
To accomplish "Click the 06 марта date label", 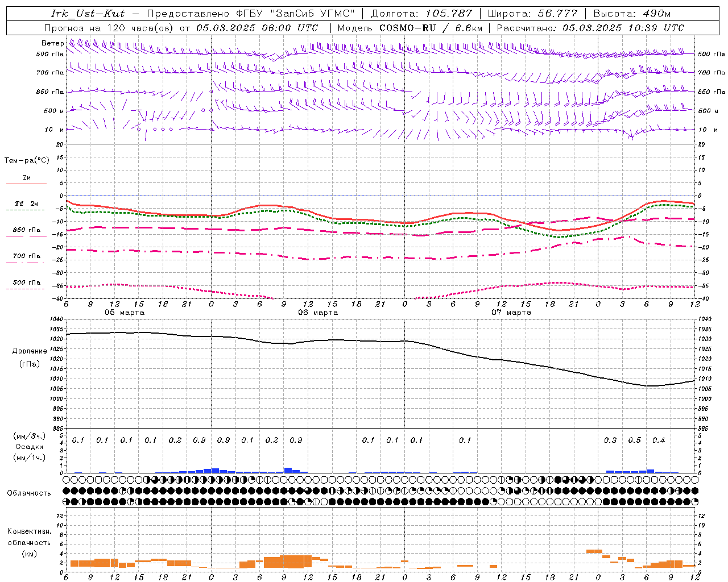I will [x=318, y=313].
